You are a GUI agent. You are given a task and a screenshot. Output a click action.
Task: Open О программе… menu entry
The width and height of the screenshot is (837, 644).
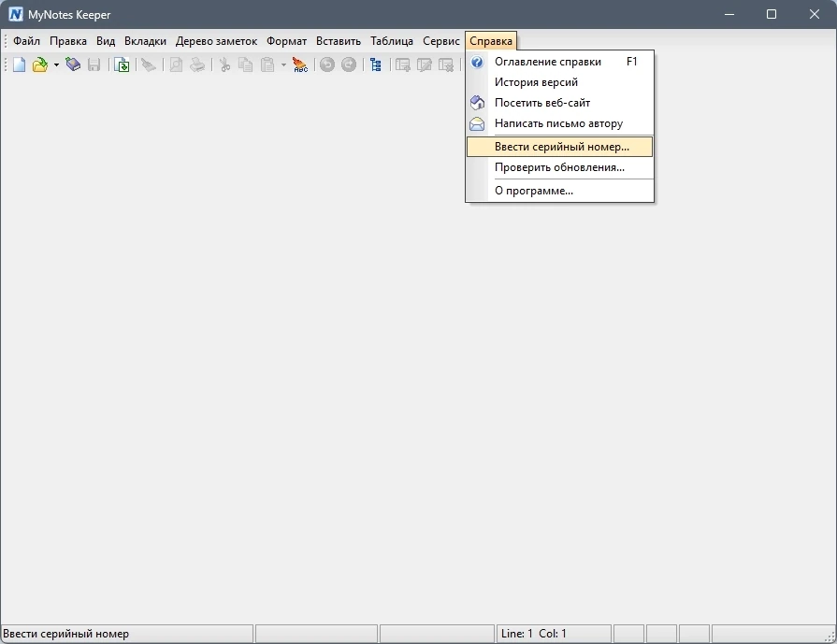559,191
